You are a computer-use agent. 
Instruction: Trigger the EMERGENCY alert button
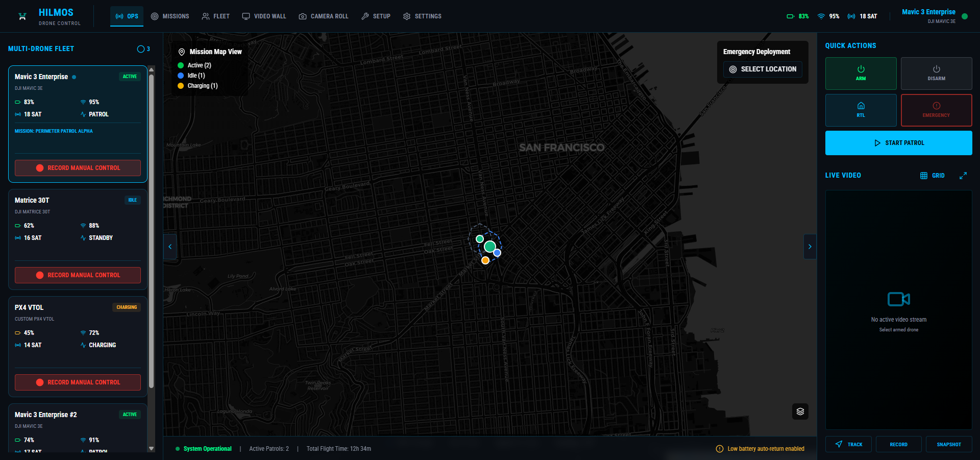click(x=936, y=110)
